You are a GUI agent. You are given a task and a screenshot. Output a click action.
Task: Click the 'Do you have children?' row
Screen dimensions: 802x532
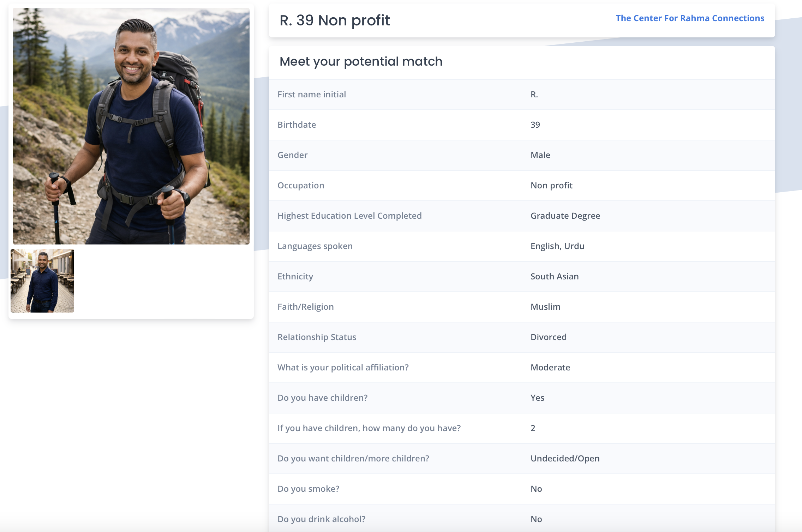coord(522,398)
